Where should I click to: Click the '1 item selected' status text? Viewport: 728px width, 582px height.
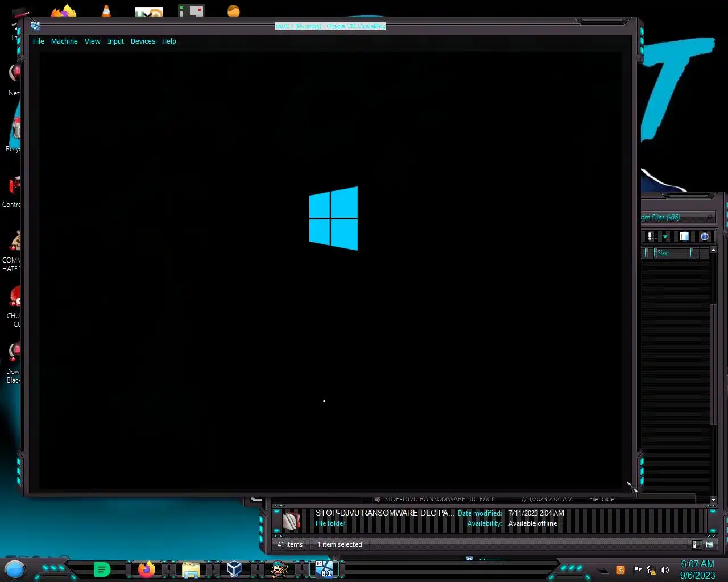point(340,544)
